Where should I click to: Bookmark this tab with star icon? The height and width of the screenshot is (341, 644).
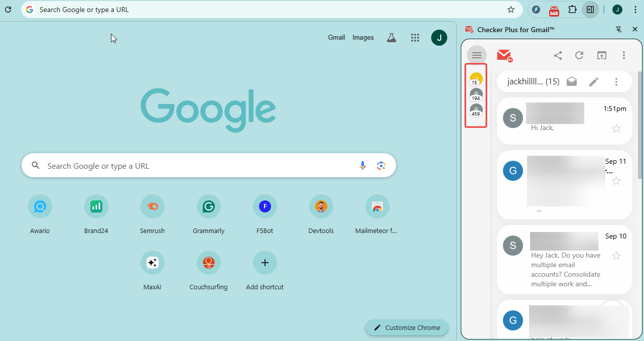click(511, 10)
